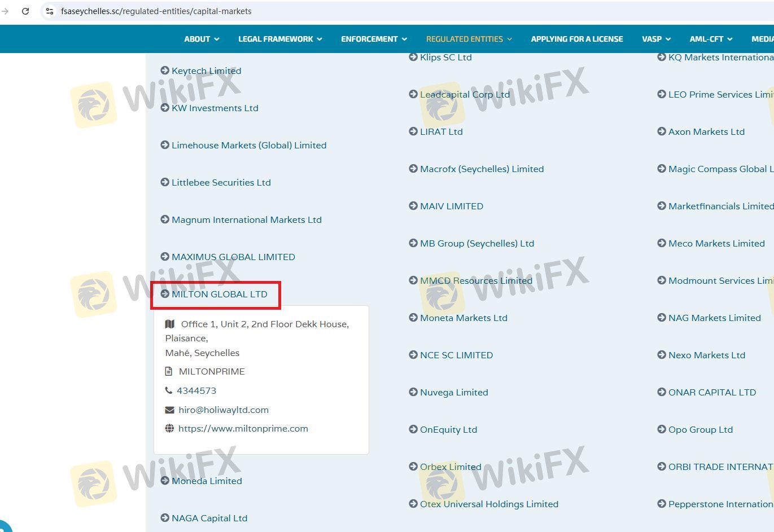Image resolution: width=774 pixels, height=532 pixels.
Task: Expand the LEGAL FRAMEWORK menu chevron
Action: click(x=320, y=39)
